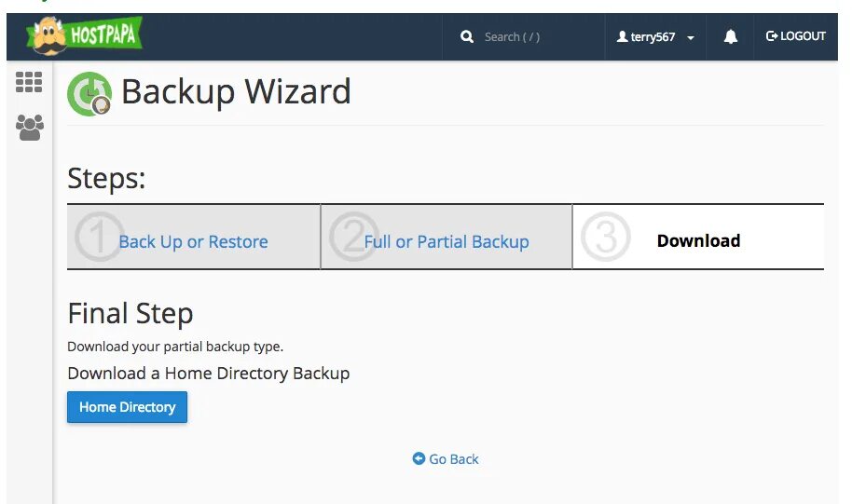
Task: Open User Manager people icon in sidebar
Action: (x=29, y=127)
